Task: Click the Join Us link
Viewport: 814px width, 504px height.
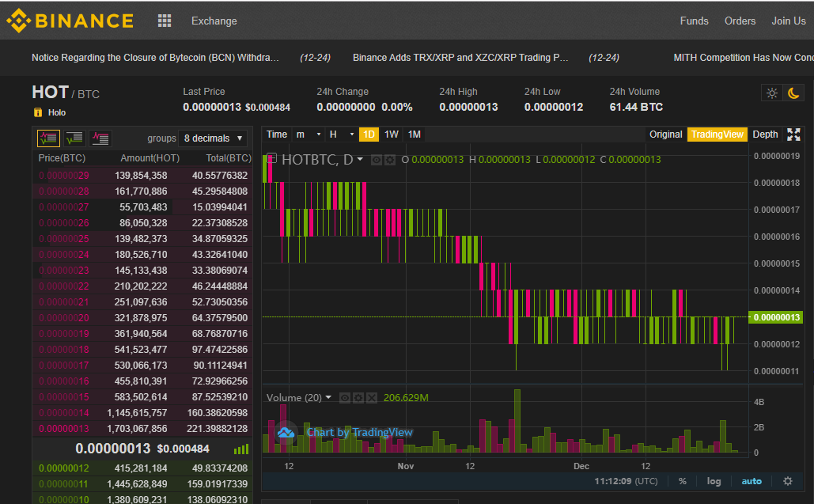Action: (x=789, y=21)
